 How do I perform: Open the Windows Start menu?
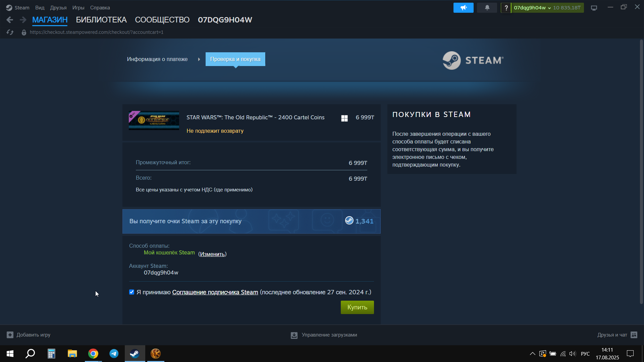pos(10,354)
